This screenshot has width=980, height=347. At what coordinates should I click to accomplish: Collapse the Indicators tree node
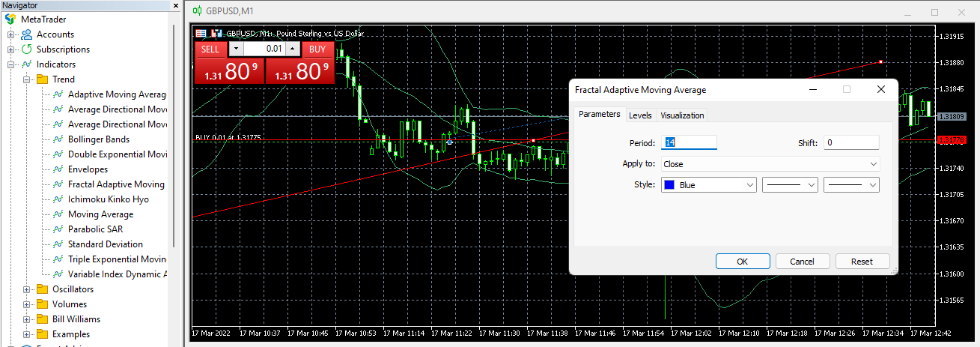coord(10,64)
